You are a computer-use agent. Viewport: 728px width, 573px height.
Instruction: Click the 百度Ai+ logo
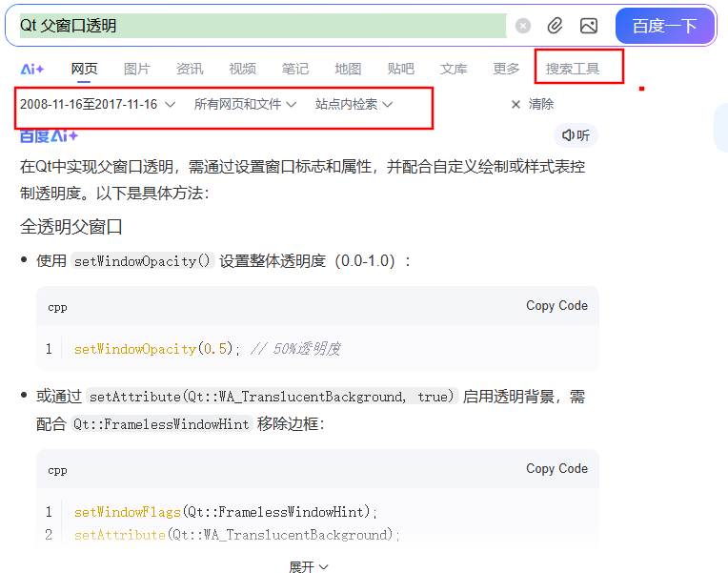click(x=49, y=135)
